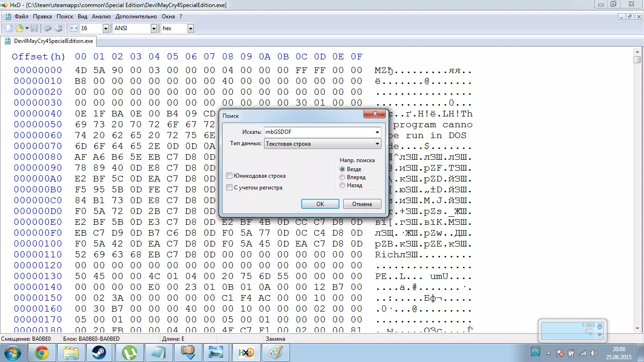Image resolution: width=644 pixels, height=362 pixels.
Task: Open the picture viewer taskbar icon
Action: (x=217, y=353)
